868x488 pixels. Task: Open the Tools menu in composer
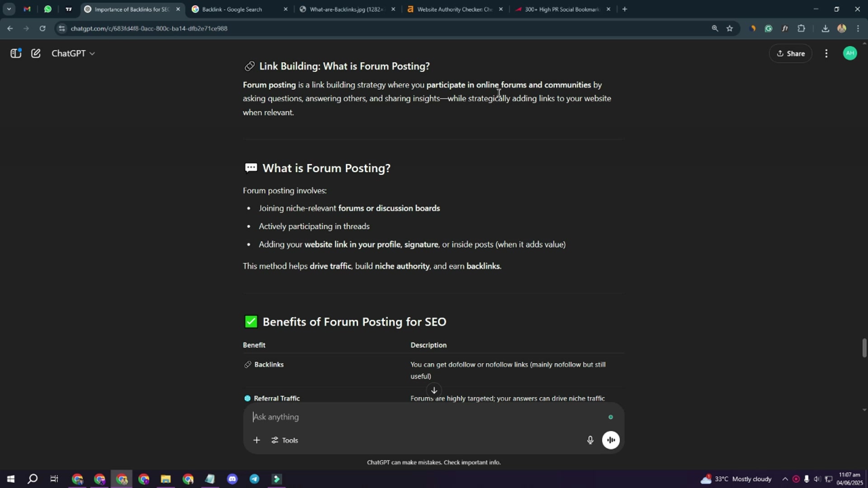tap(285, 440)
